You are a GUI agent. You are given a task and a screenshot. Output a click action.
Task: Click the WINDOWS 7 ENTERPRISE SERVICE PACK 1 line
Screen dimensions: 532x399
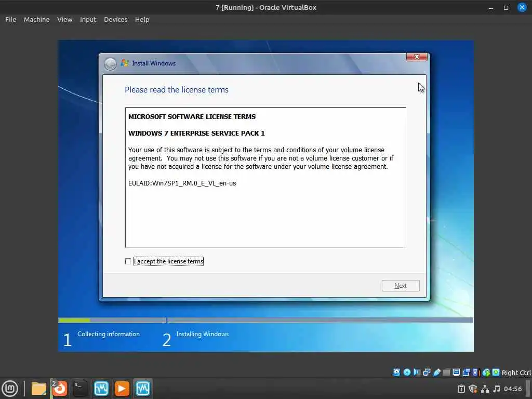(x=196, y=134)
